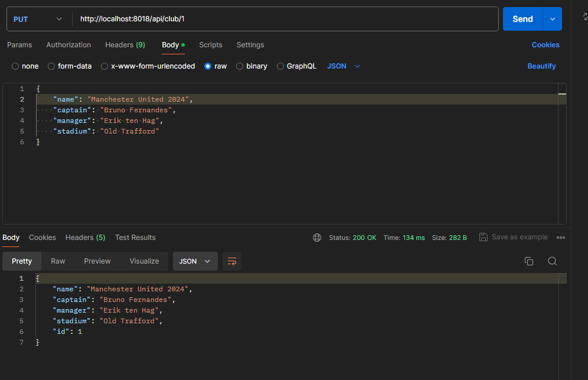Click Beautify to format the body

(541, 66)
